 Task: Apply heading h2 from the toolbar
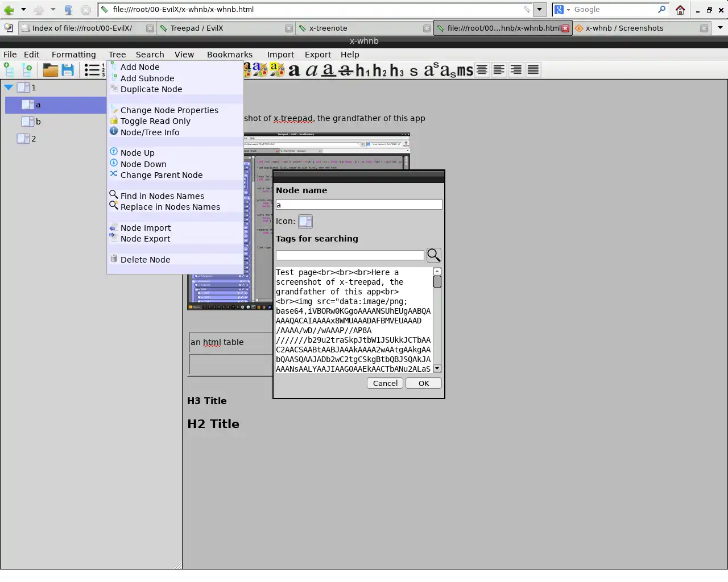coord(380,70)
